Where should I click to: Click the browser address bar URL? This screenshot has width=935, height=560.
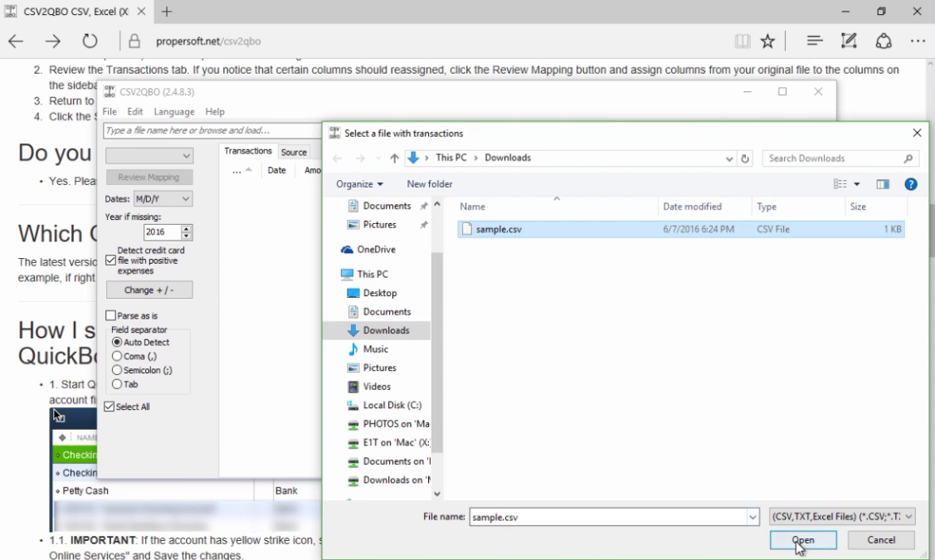(x=208, y=41)
